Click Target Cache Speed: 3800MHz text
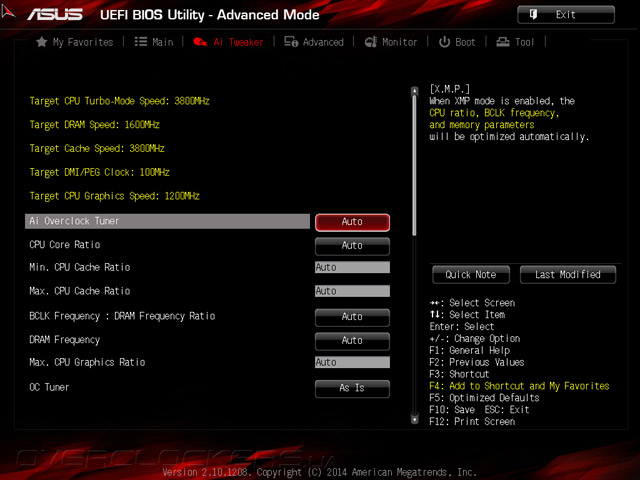 [x=97, y=149]
